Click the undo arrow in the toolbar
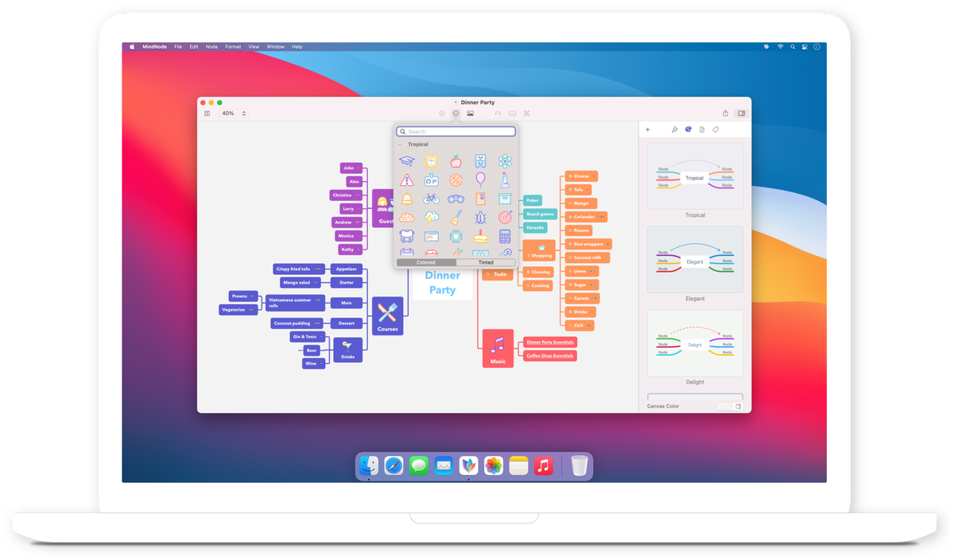 coord(498,113)
